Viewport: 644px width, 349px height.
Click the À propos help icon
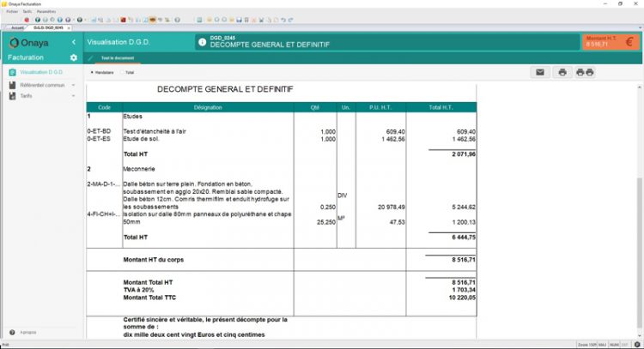[x=12, y=332]
